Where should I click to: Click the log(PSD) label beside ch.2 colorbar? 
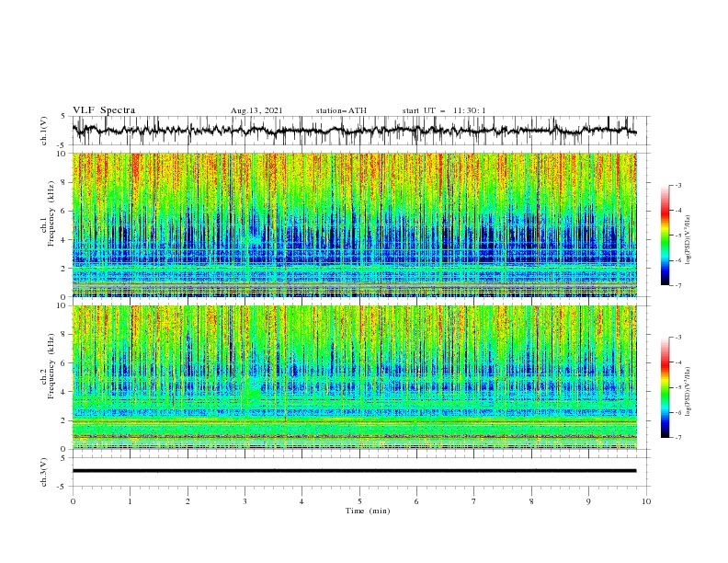(x=688, y=392)
